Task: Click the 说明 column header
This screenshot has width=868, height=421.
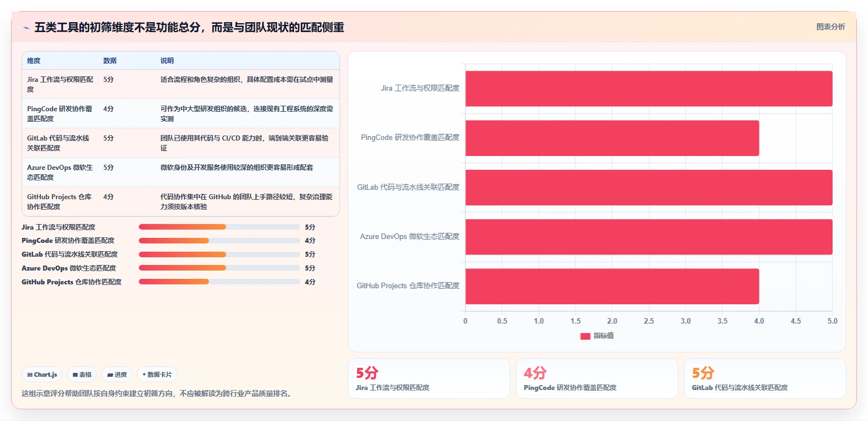Action: (167, 61)
